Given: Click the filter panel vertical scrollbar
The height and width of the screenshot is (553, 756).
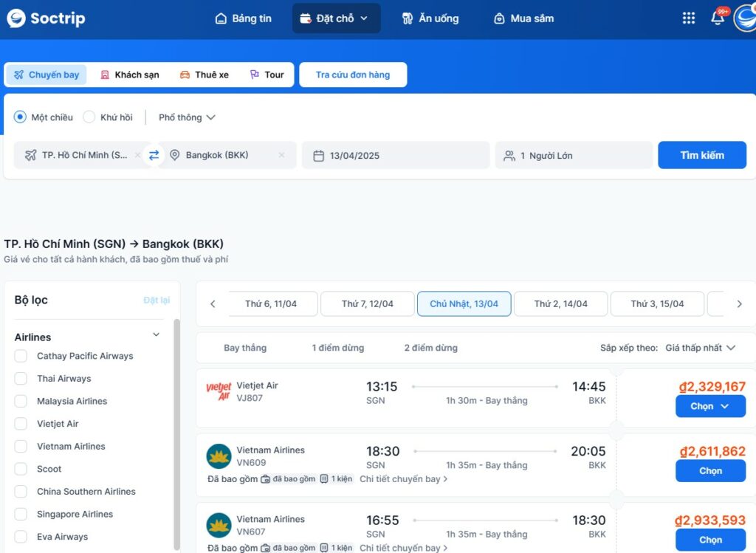Looking at the screenshot, I should point(176,434).
